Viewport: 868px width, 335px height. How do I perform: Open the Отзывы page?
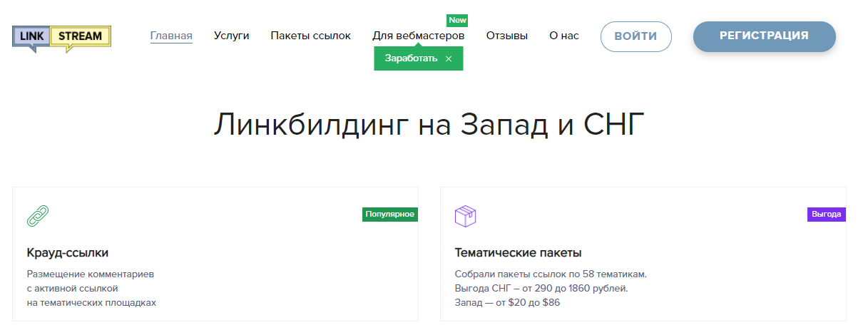click(x=507, y=36)
